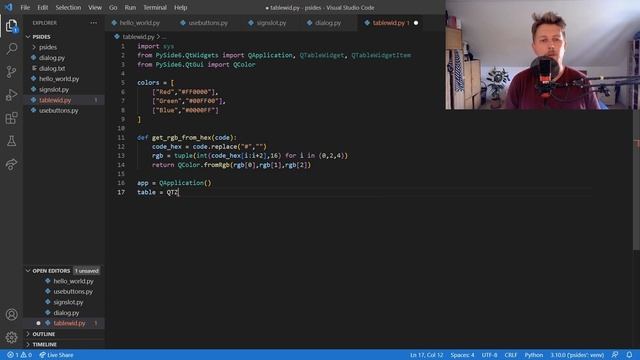Screen dimensions: 640x360
Task: Open the Run menu
Action: [130, 7]
